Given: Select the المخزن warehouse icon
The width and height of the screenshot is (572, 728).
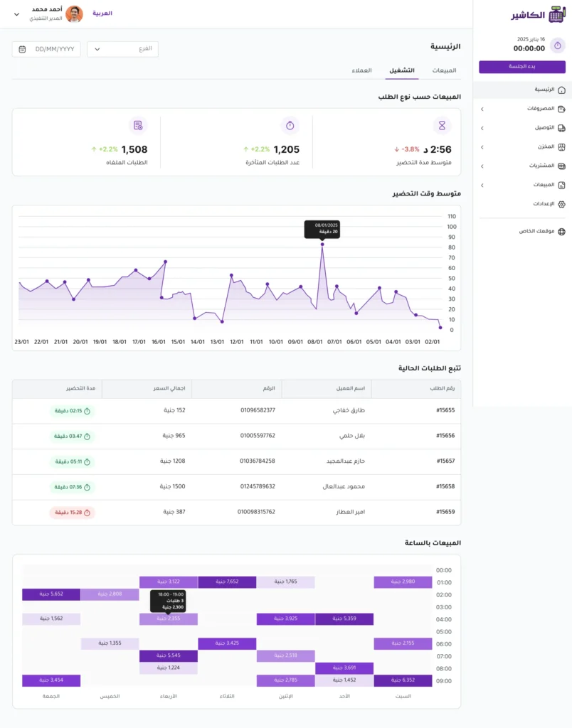Looking at the screenshot, I should pyautogui.click(x=561, y=147).
